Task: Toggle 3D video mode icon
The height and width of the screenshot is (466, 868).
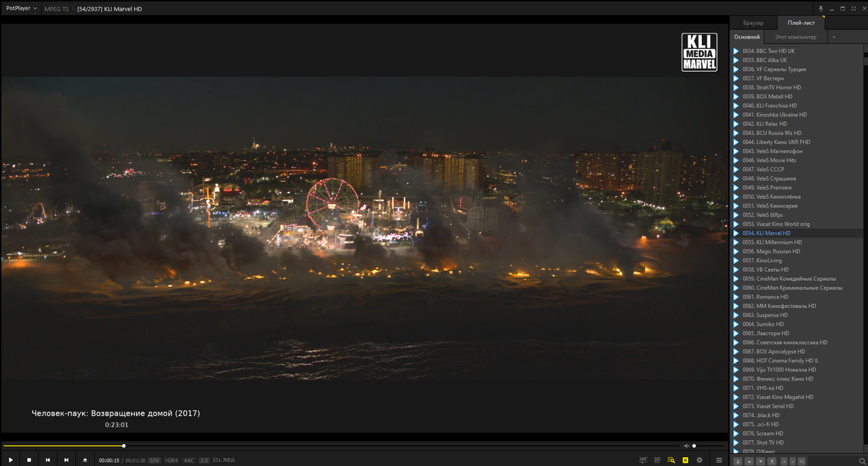Action: [x=657, y=460]
